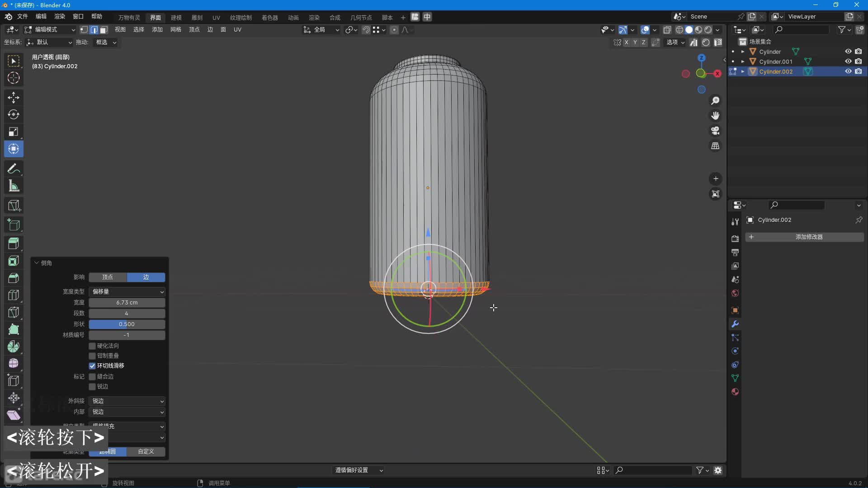Screen dimensions: 868x488
Task: Open the 编辑 menu
Action: pyautogui.click(x=41, y=17)
